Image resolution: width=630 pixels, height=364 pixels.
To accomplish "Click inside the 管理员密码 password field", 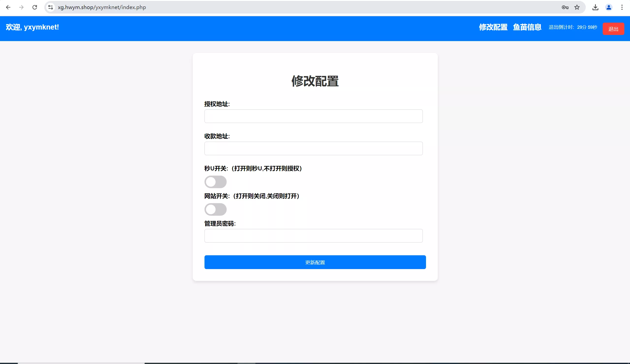I will coord(313,236).
